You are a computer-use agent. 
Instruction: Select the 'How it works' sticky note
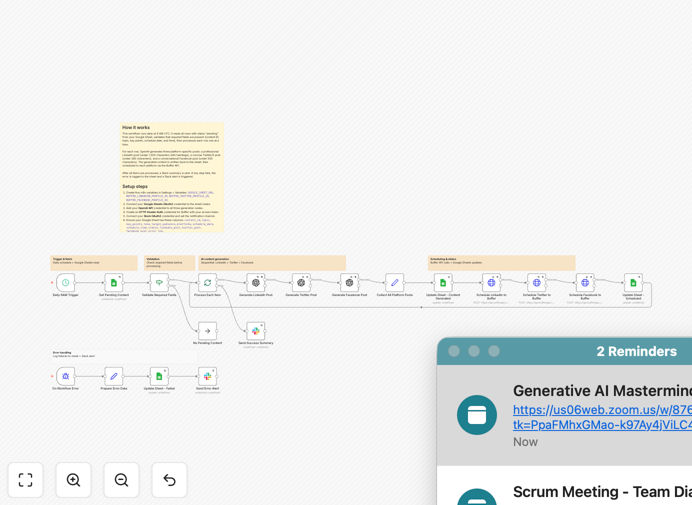(172, 177)
